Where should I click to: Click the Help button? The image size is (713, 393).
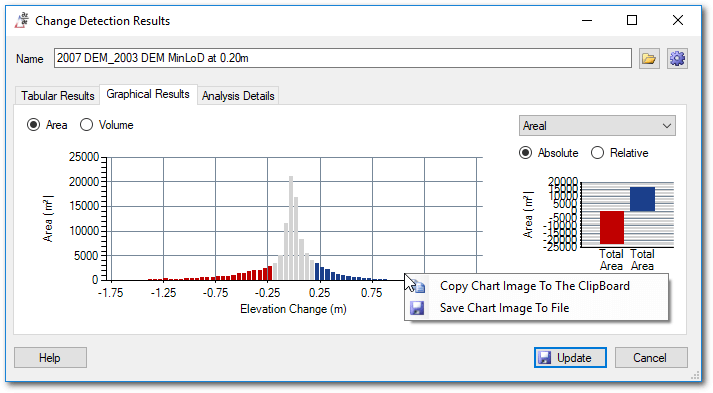[50, 358]
